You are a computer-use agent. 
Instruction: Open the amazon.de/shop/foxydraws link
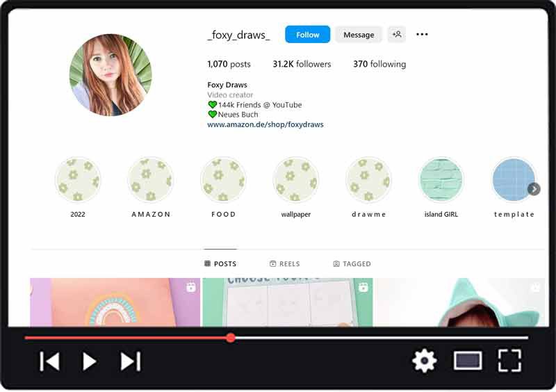pyautogui.click(x=265, y=124)
